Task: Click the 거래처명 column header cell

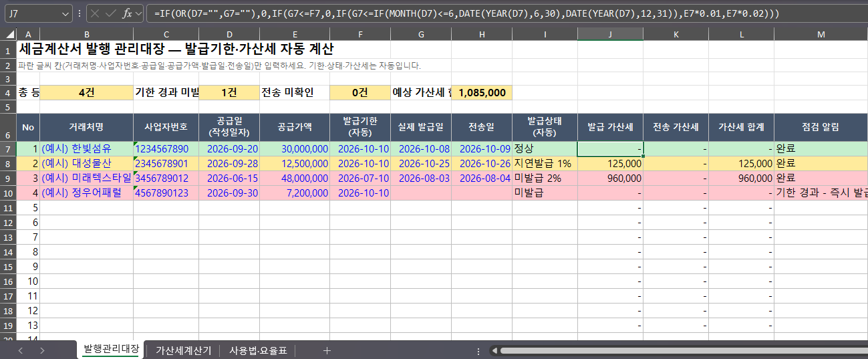Action: (x=86, y=127)
